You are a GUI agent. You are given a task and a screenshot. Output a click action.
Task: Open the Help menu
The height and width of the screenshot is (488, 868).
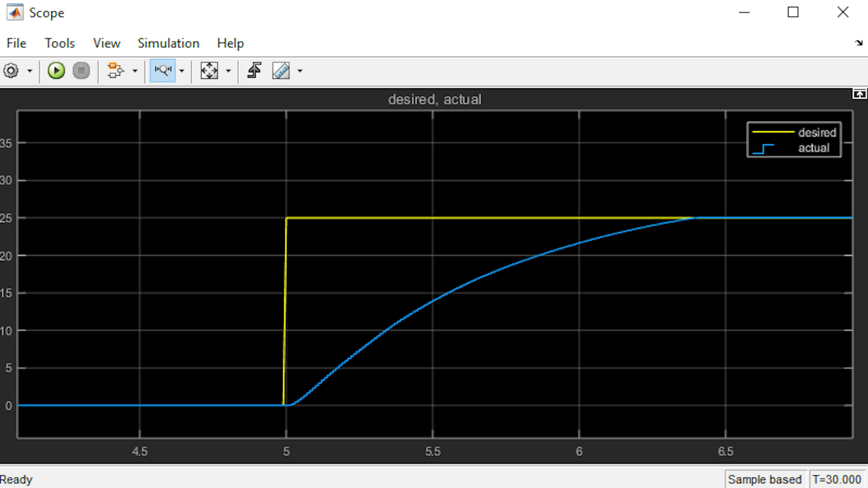pyautogui.click(x=230, y=43)
